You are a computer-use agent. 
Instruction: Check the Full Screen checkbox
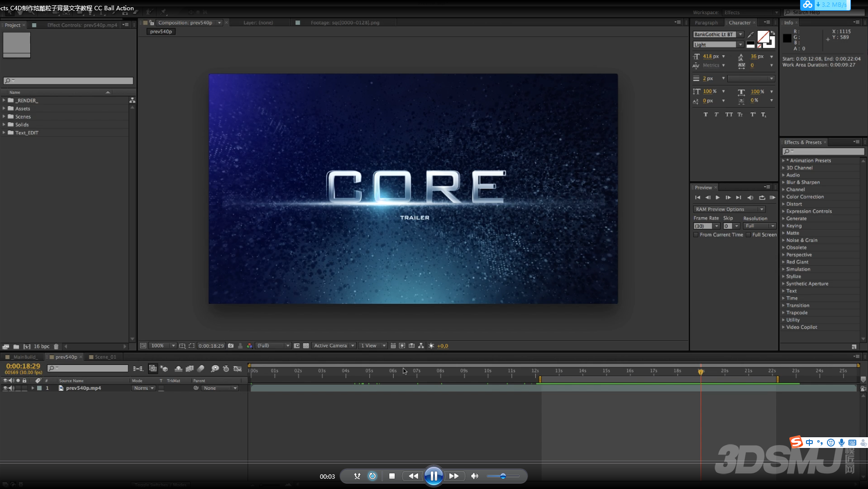(748, 234)
